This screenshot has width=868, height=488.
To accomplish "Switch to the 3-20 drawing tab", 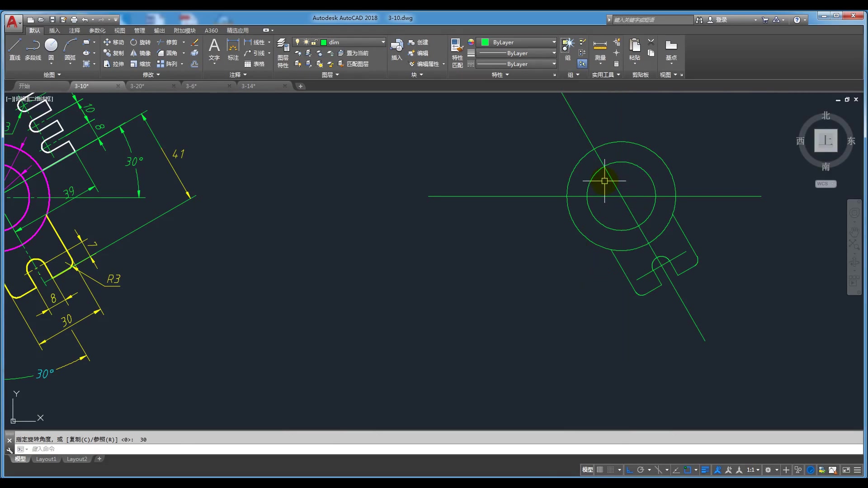I will [x=137, y=86].
